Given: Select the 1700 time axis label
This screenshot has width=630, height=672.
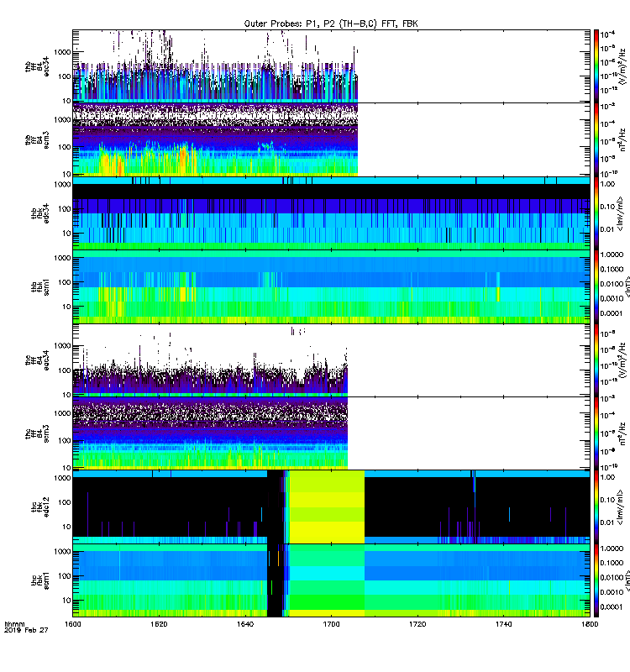Looking at the screenshot, I should (331, 624).
